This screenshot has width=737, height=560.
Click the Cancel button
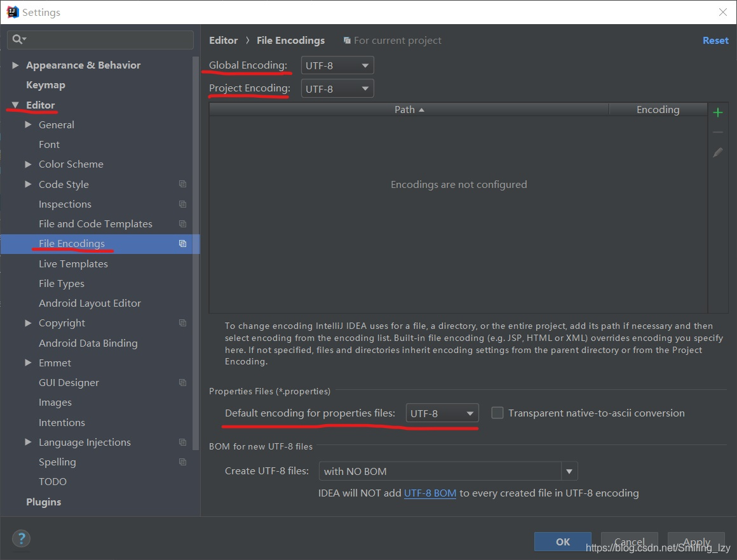630,542
